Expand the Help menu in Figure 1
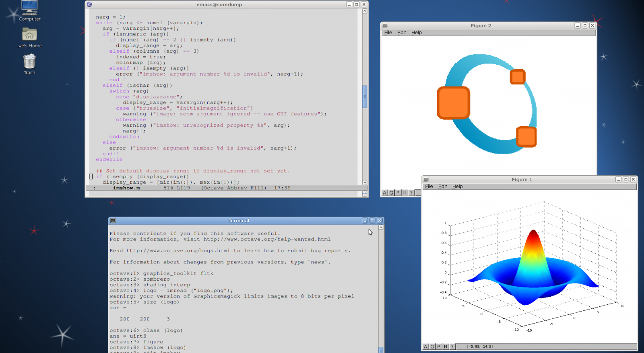The width and height of the screenshot is (644, 353). point(457,187)
